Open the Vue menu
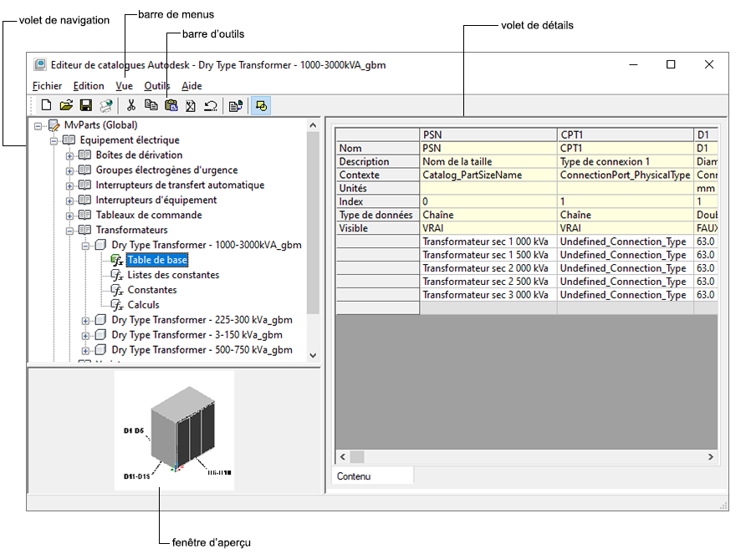756x559 pixels. [124, 86]
